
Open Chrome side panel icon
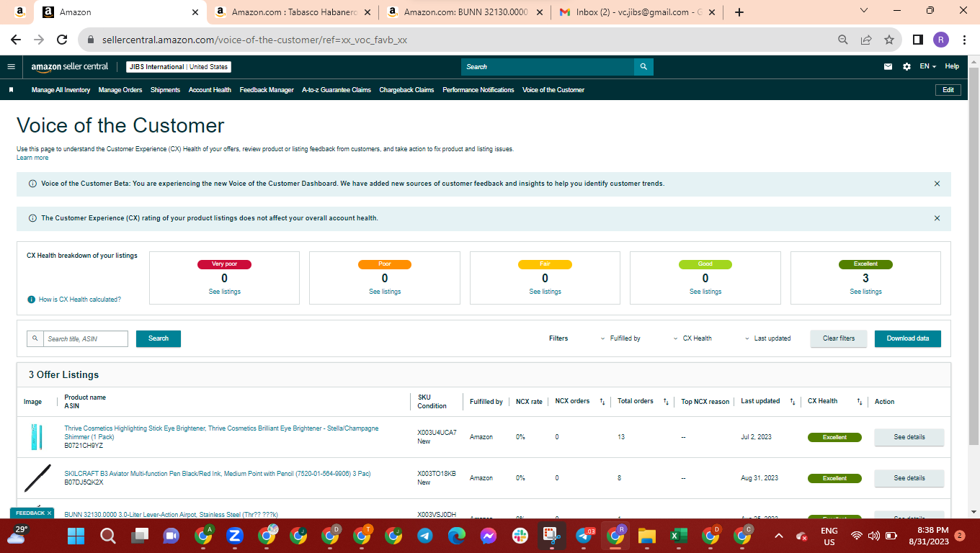coord(917,40)
